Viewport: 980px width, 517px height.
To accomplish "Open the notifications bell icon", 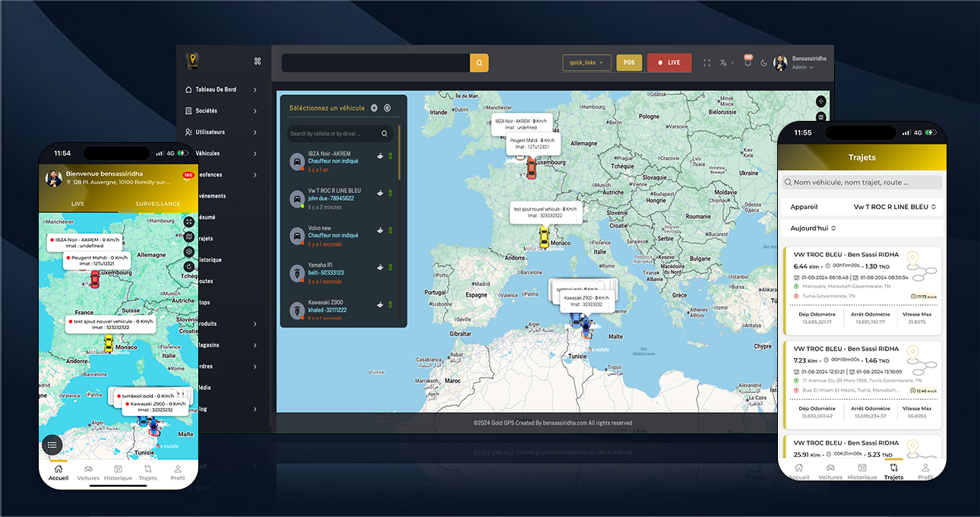I will pyautogui.click(x=748, y=63).
